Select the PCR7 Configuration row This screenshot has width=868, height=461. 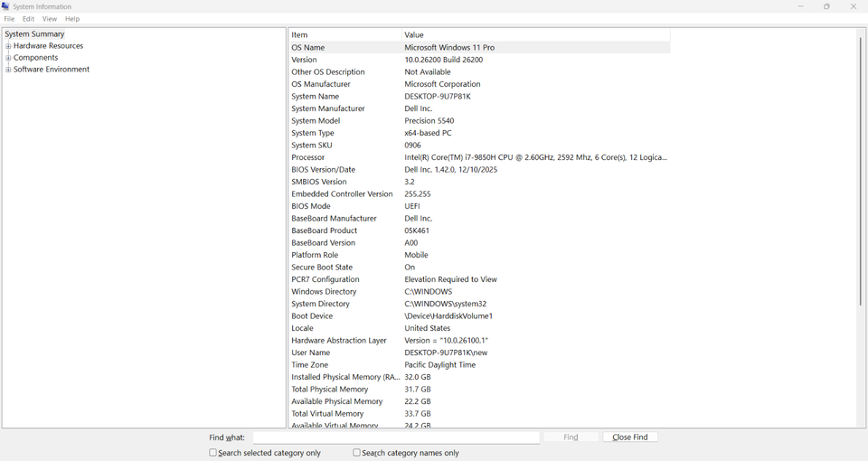(x=479, y=279)
